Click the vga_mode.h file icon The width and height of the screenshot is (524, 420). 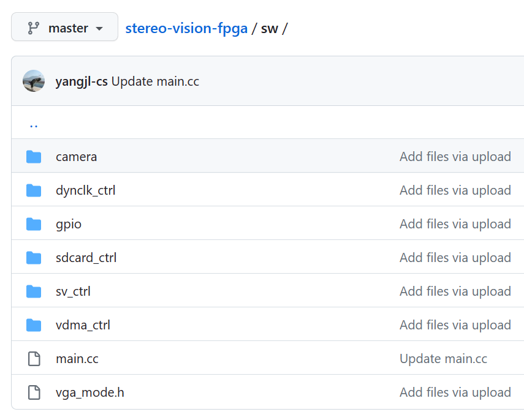pos(34,392)
